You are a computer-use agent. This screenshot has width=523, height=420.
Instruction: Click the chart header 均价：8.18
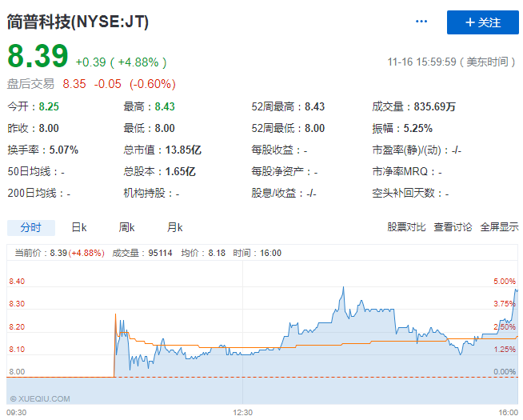click(203, 254)
